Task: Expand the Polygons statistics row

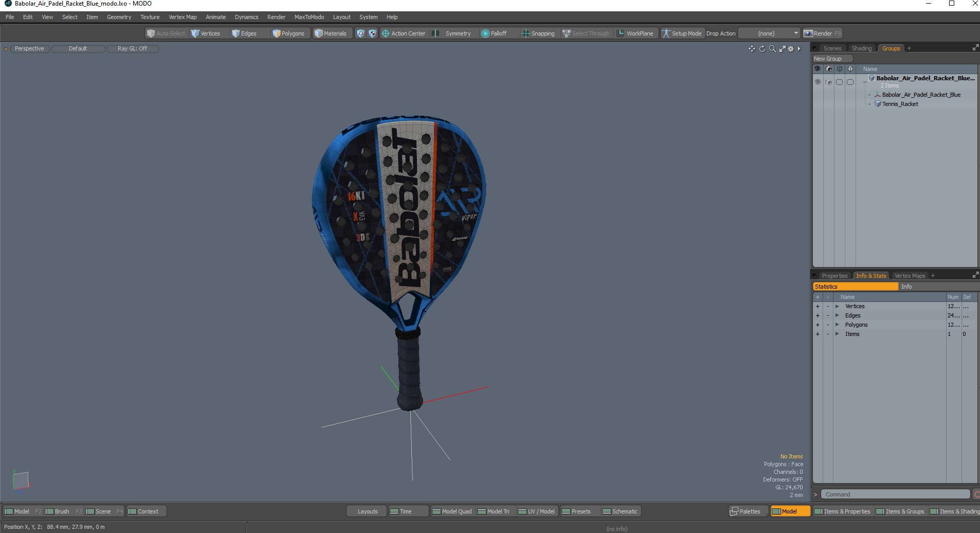Action: [x=837, y=325]
